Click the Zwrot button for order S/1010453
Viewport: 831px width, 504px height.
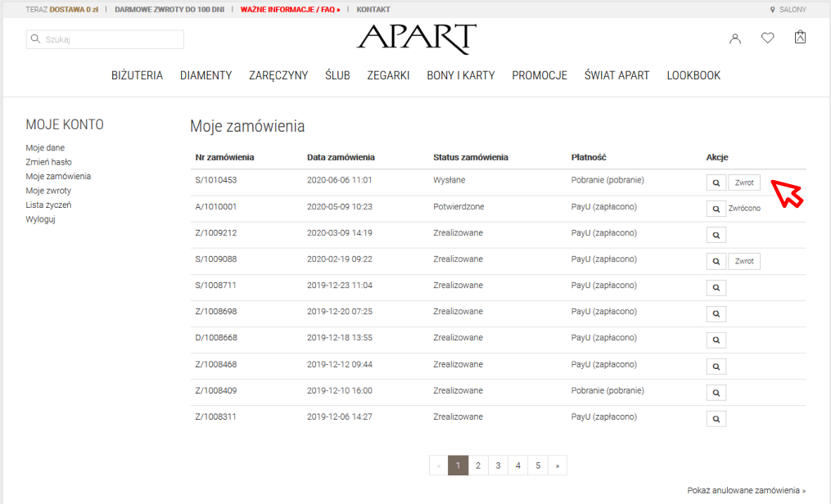pos(744,183)
